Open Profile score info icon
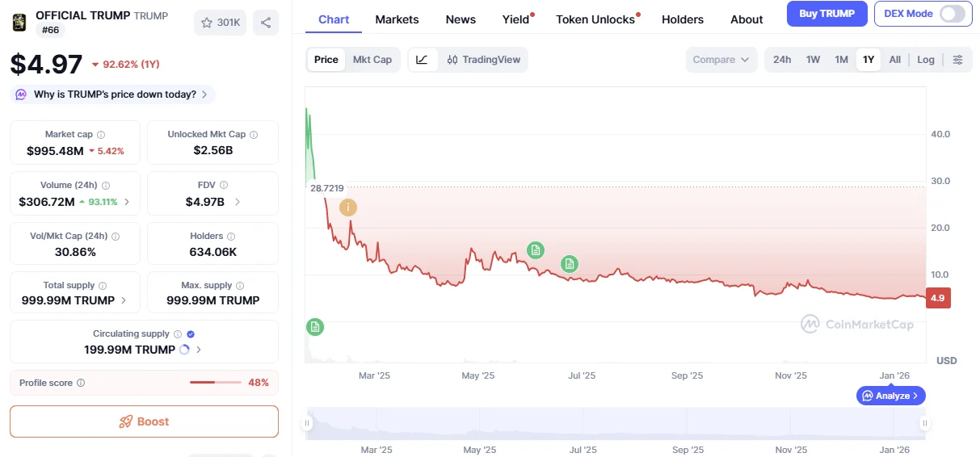980x457 pixels. tap(81, 384)
